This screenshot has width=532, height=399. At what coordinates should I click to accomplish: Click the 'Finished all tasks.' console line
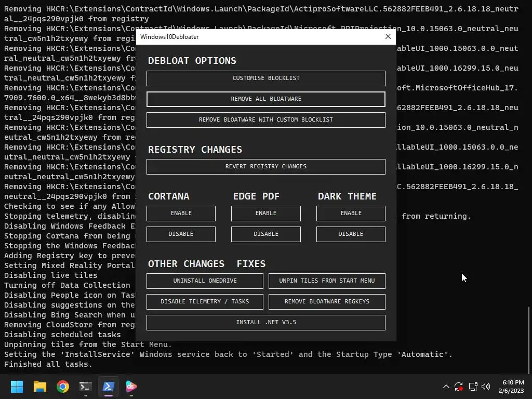coord(48,364)
